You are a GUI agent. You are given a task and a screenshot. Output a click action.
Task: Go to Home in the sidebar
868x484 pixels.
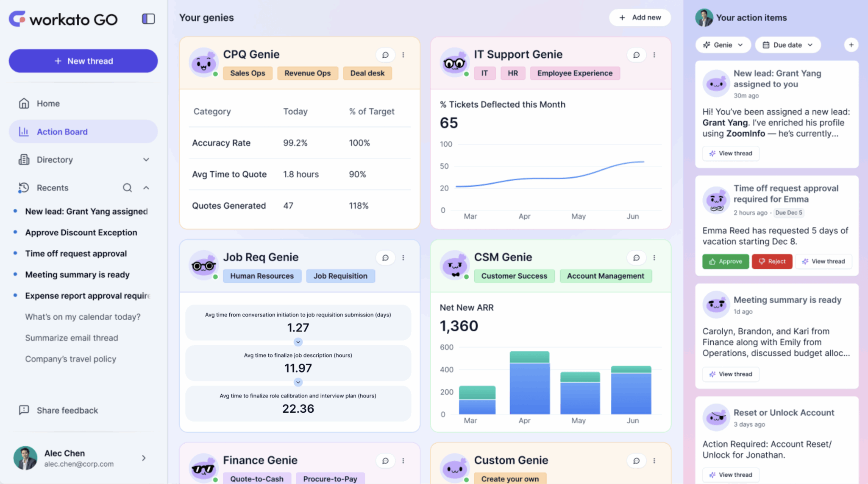coord(83,104)
